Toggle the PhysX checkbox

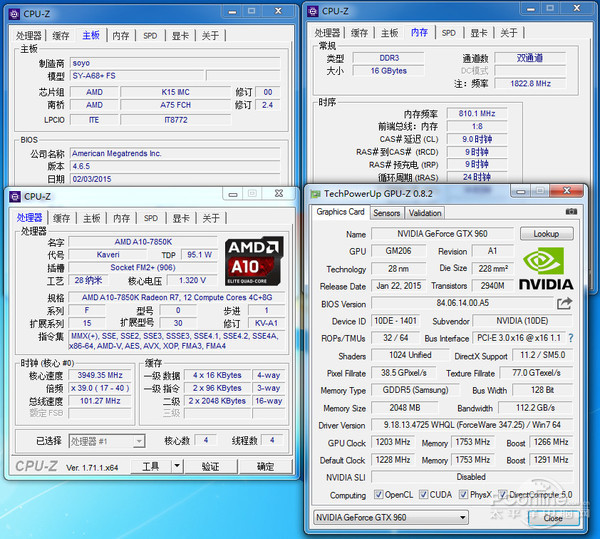click(465, 495)
